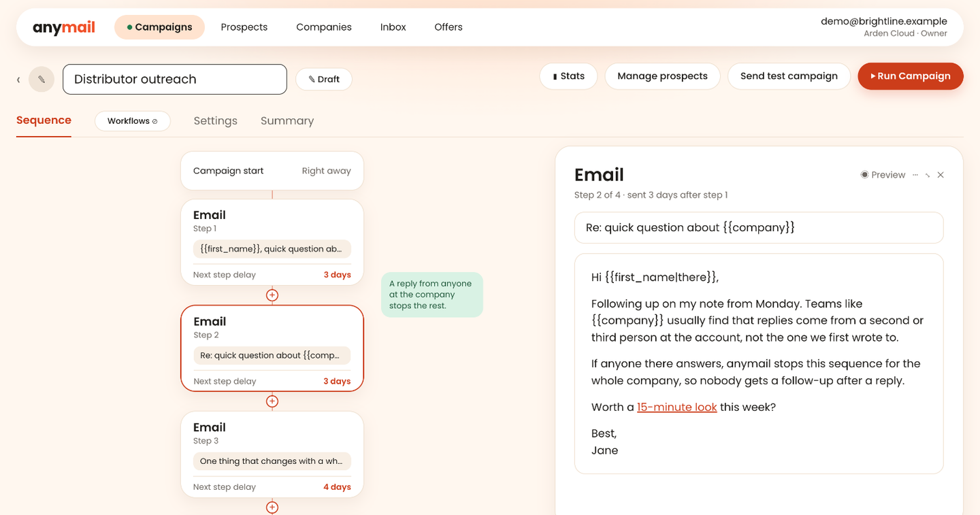980x515 pixels.
Task: Click Send test campaign button
Action: click(x=789, y=76)
